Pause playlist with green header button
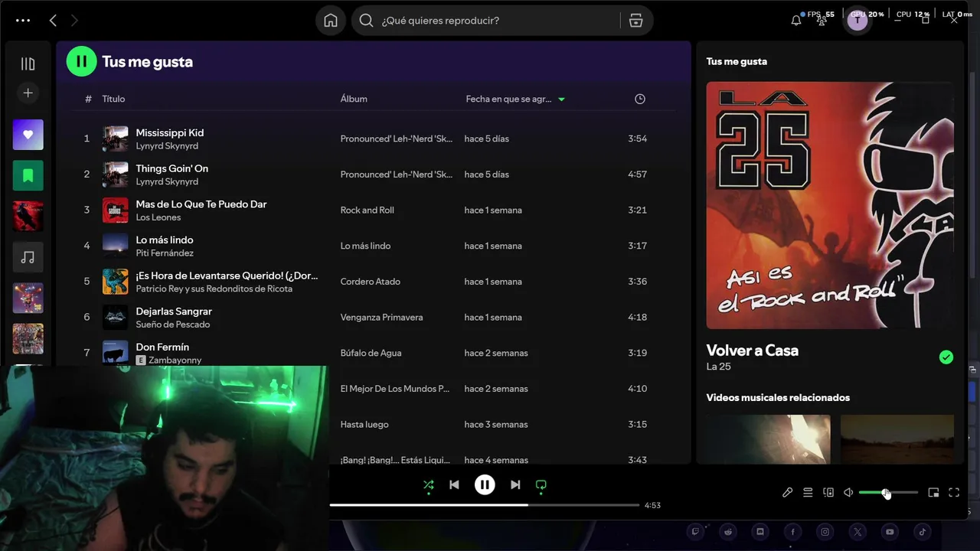The height and width of the screenshot is (551, 980). tap(81, 61)
